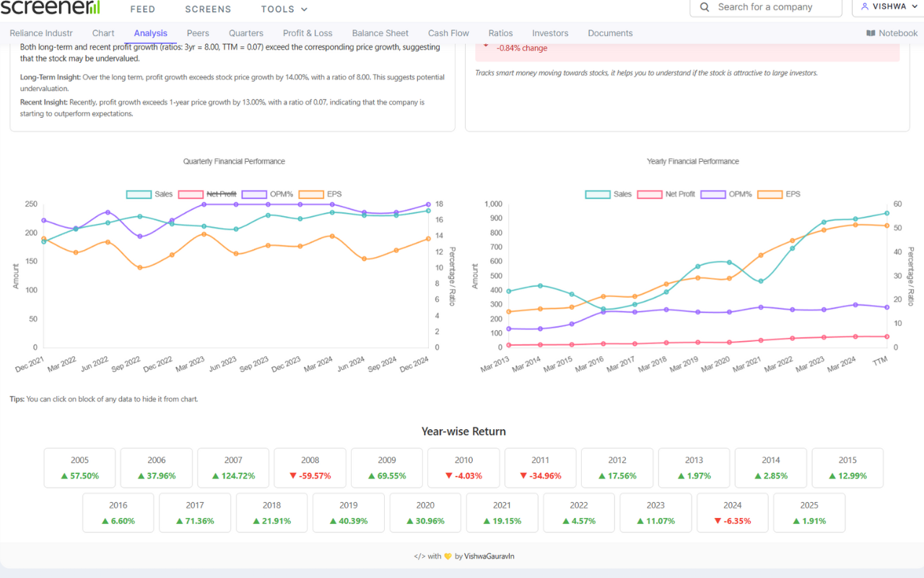
Task: Hide OPM% series on yearly chart
Action: tap(728, 194)
